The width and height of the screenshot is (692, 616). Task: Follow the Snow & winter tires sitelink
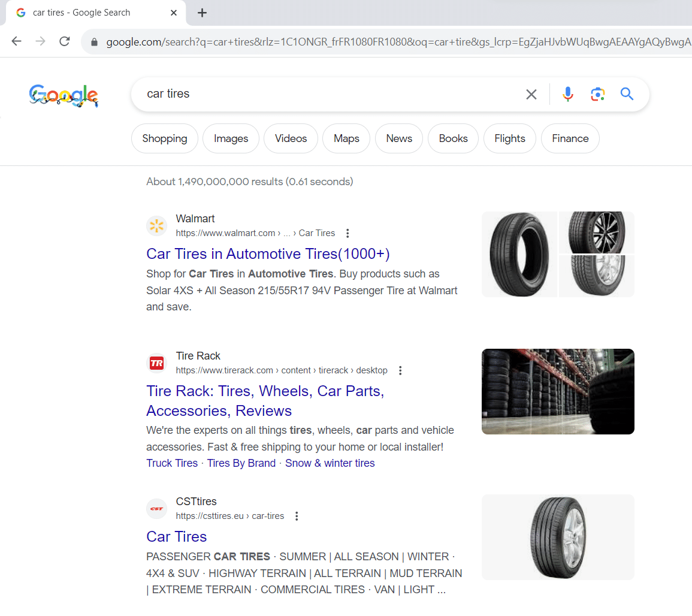pos(330,463)
